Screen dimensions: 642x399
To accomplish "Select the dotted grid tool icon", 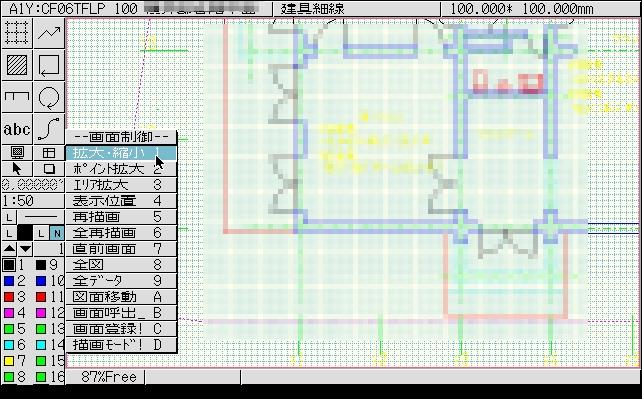I will 17,32.
